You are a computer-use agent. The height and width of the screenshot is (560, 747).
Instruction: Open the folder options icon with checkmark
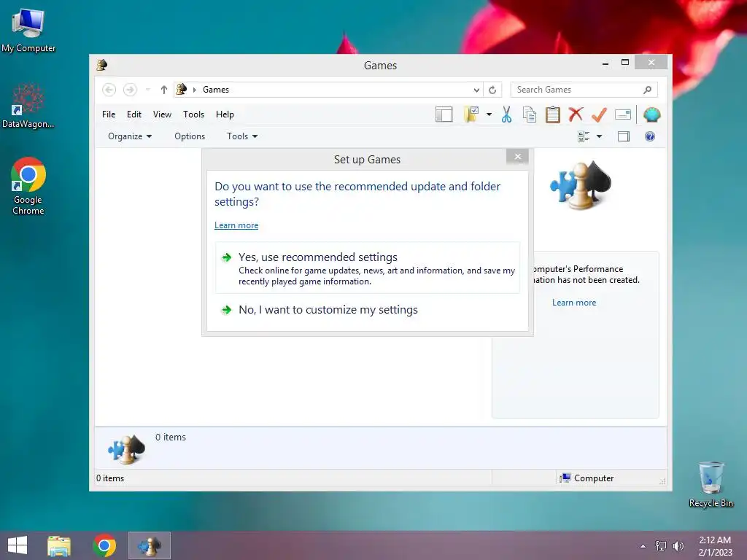(x=471, y=114)
